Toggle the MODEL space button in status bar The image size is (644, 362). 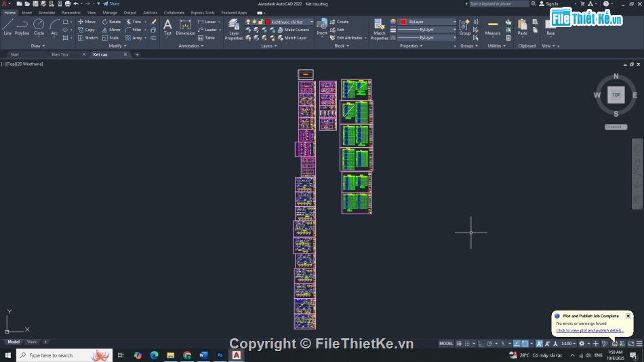point(446,344)
